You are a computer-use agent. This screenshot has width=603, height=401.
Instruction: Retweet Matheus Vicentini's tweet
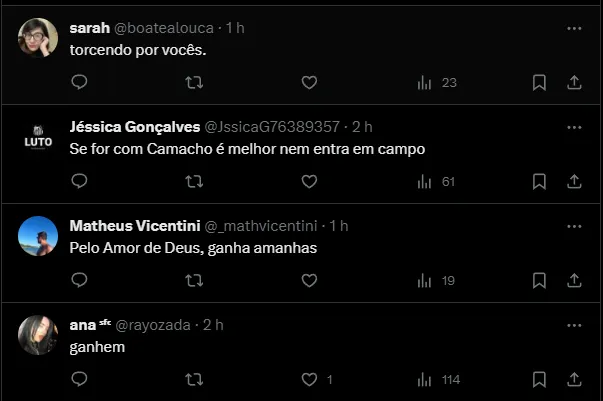point(195,280)
